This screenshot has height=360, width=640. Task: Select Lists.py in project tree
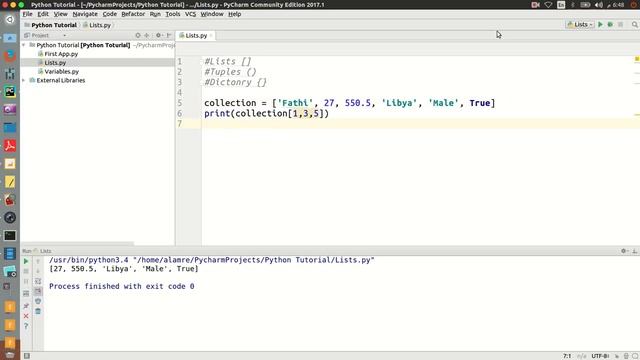[x=55, y=63]
